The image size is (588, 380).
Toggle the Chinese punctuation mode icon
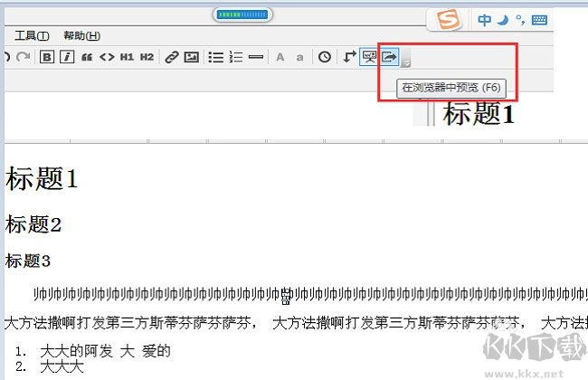[520, 20]
